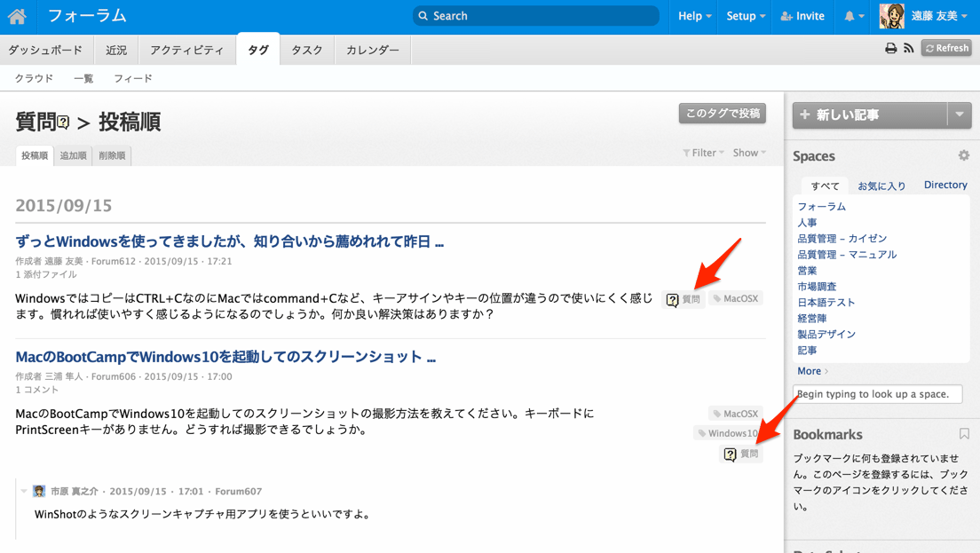Open 遠藤 友美 user menu
The width and height of the screenshot is (980, 553).
coord(939,16)
